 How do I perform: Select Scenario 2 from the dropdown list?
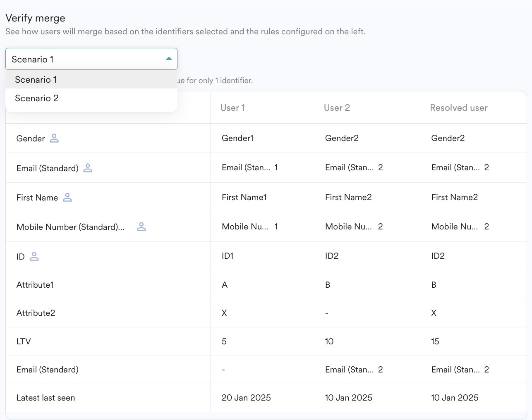pos(37,98)
